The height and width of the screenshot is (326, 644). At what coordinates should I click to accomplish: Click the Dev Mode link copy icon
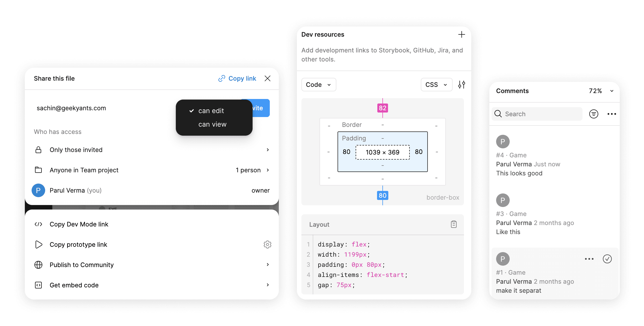pyautogui.click(x=38, y=224)
